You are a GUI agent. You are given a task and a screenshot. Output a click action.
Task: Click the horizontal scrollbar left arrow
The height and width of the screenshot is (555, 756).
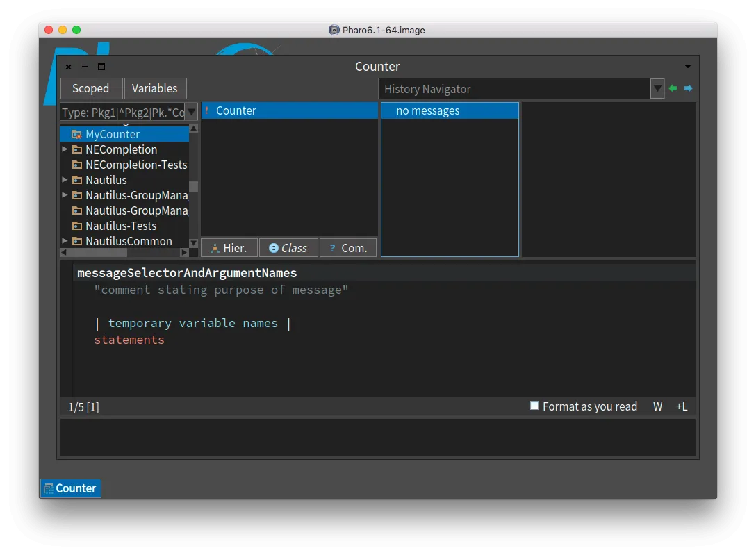click(x=64, y=252)
